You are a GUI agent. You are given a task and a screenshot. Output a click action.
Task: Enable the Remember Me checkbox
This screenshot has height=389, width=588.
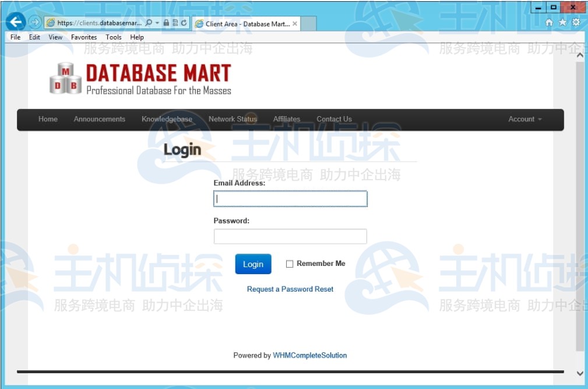pyautogui.click(x=290, y=264)
